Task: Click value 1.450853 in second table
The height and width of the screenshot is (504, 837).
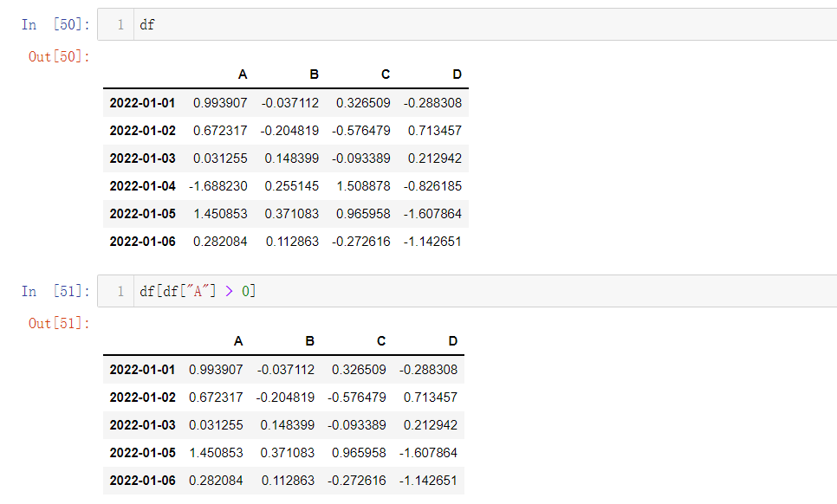Action: (217, 453)
